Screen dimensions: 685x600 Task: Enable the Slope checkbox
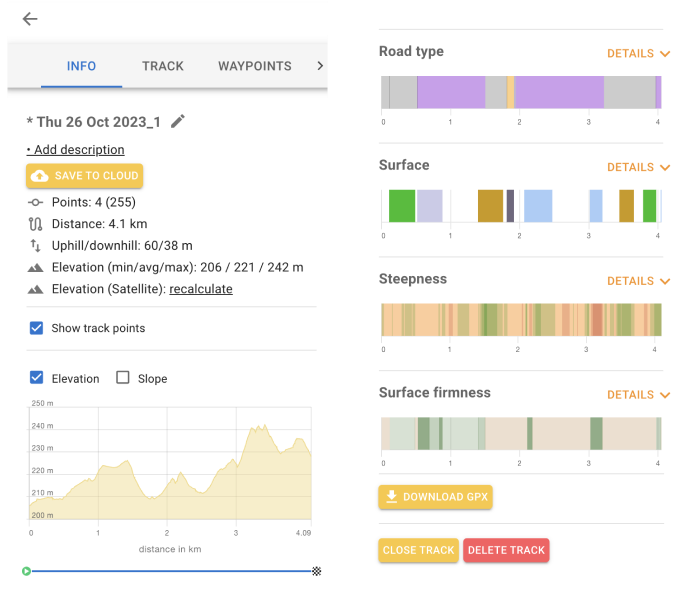coord(123,378)
